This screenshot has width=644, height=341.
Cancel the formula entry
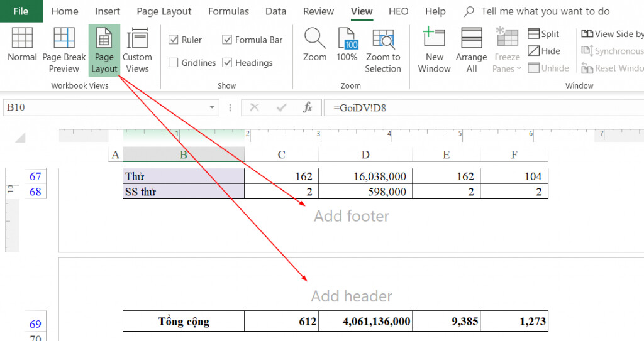[254, 107]
